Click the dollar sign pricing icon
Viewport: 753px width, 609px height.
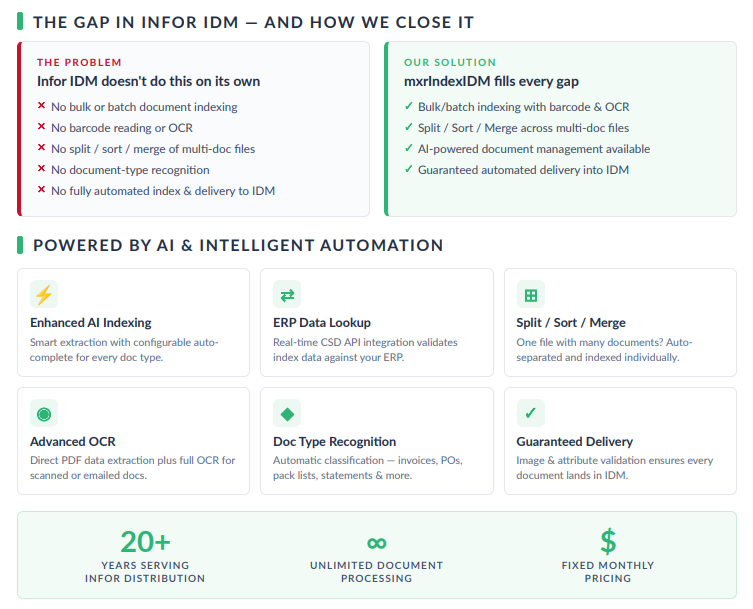(608, 541)
